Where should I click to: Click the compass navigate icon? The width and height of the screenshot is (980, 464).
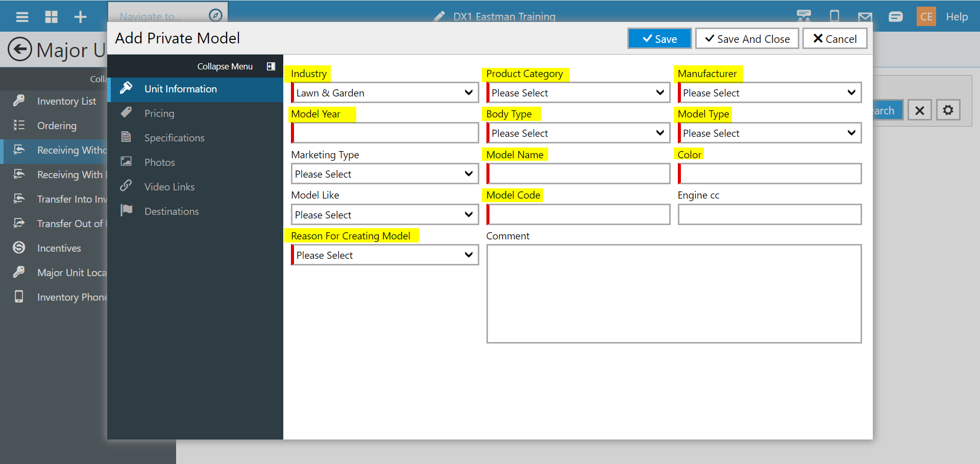click(215, 15)
